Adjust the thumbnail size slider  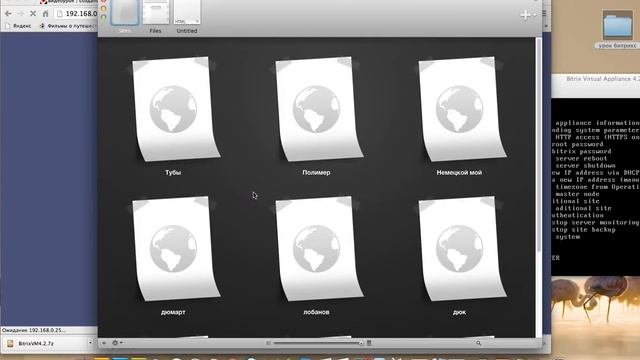coord(318,343)
